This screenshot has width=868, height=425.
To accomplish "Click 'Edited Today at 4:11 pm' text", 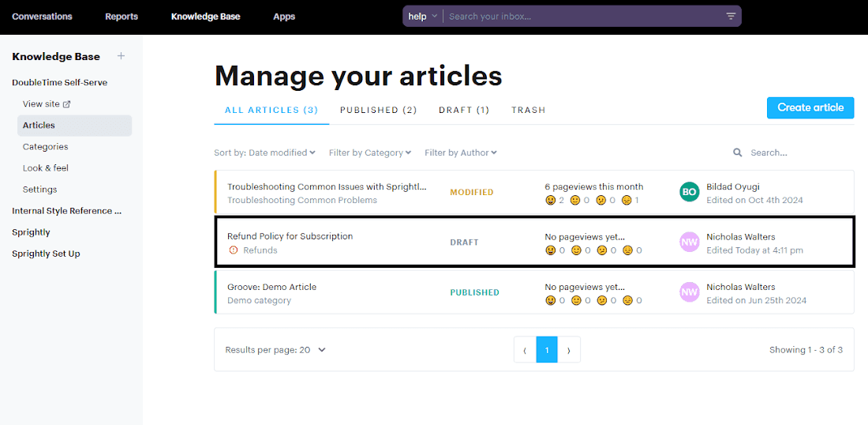I will coord(754,250).
